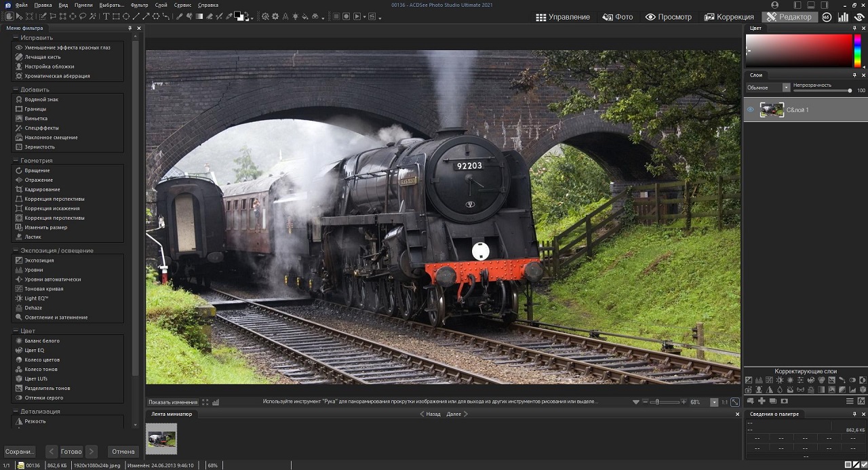Click the Непрозрачность opacity slider

click(x=822, y=91)
